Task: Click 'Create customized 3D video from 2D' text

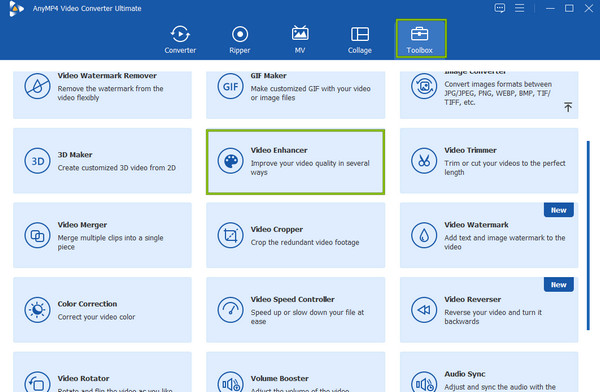Action: coord(117,168)
